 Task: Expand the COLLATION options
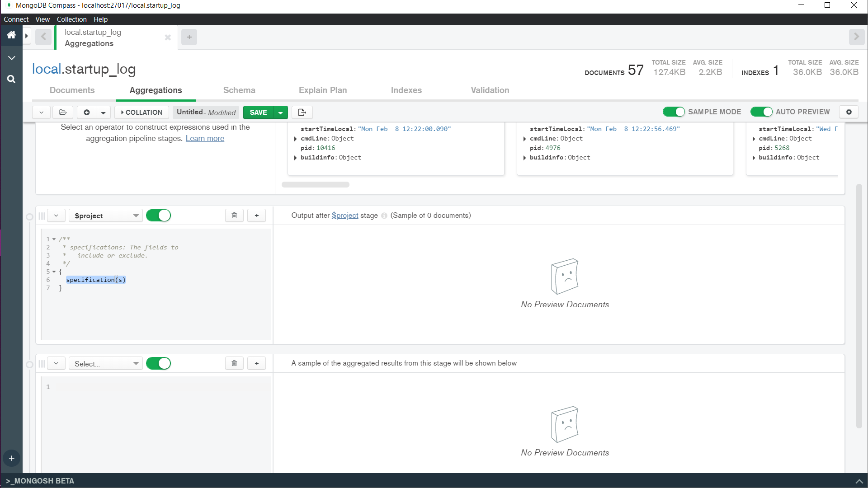point(142,112)
